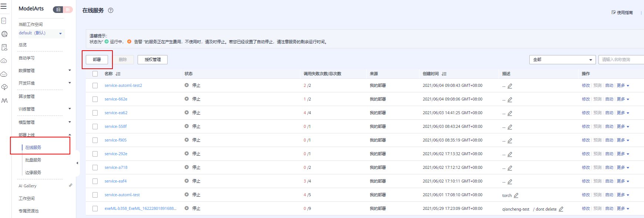Open the service-f905 link
The width and height of the screenshot is (644, 218).
coord(115,140)
